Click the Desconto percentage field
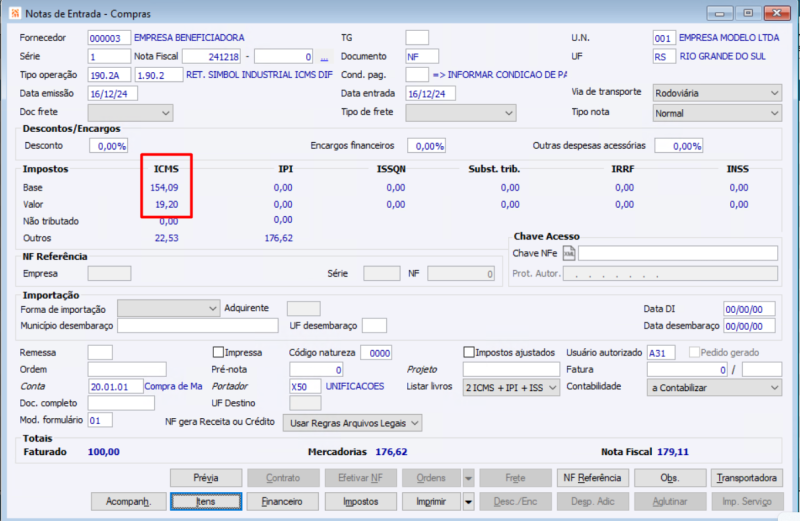The image size is (800, 521). tap(109, 146)
